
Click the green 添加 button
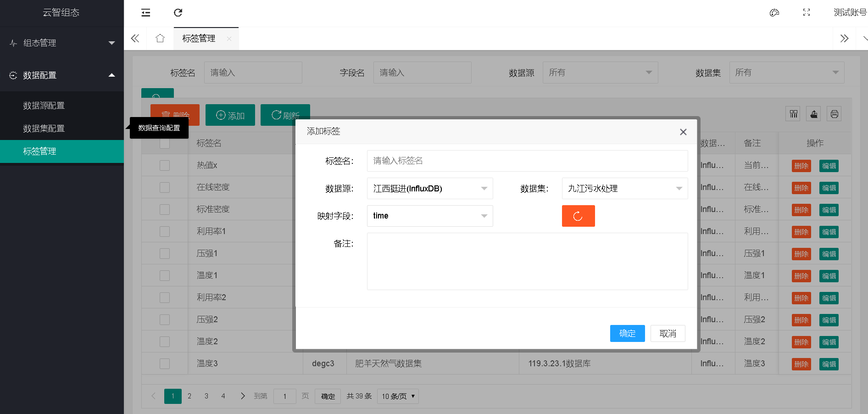[x=230, y=115]
